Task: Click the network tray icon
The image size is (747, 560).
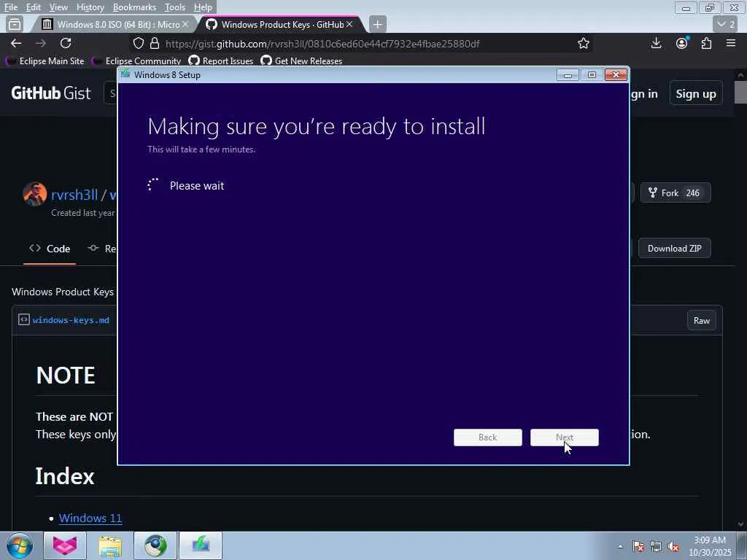Action: tap(656, 547)
